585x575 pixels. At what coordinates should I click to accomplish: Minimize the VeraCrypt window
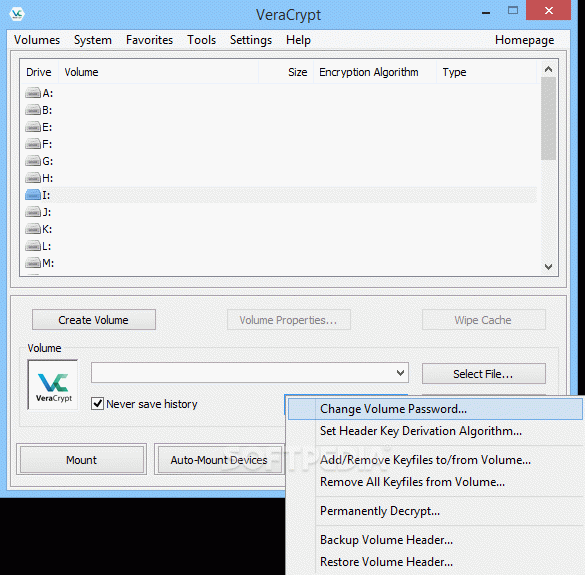coord(486,13)
